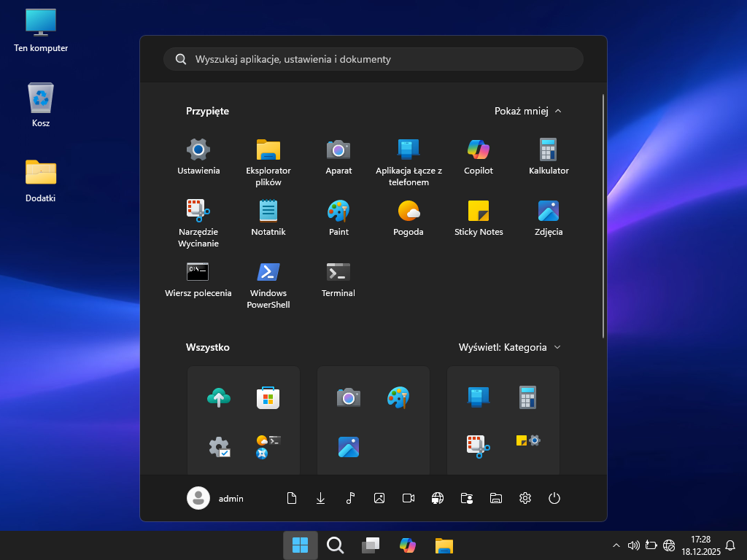Show hidden icons in system tray

pos(616,545)
